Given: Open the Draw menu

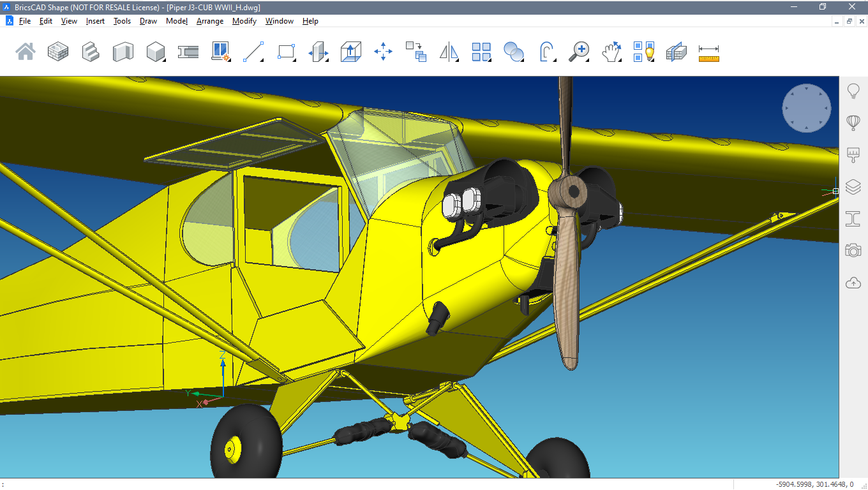Looking at the screenshot, I should point(148,21).
